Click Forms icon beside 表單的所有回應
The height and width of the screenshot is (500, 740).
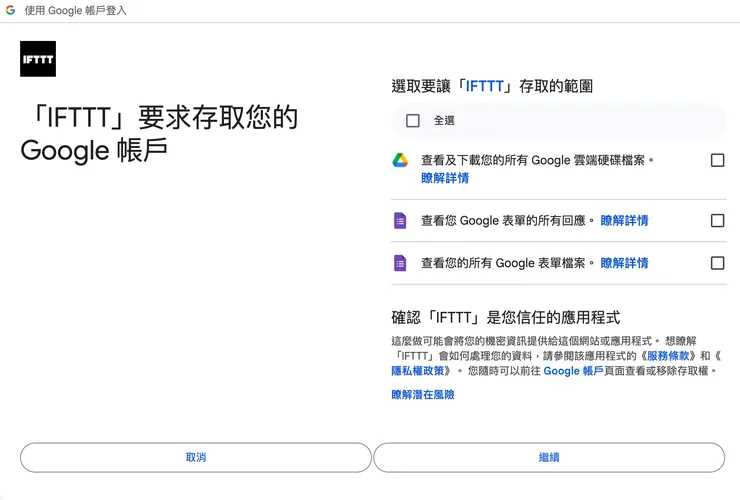(x=400, y=220)
